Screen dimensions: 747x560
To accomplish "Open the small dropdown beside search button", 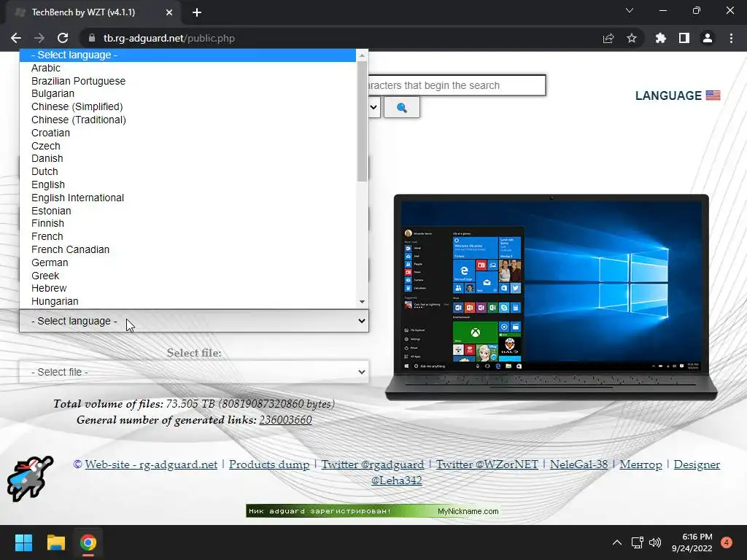I will [x=373, y=108].
